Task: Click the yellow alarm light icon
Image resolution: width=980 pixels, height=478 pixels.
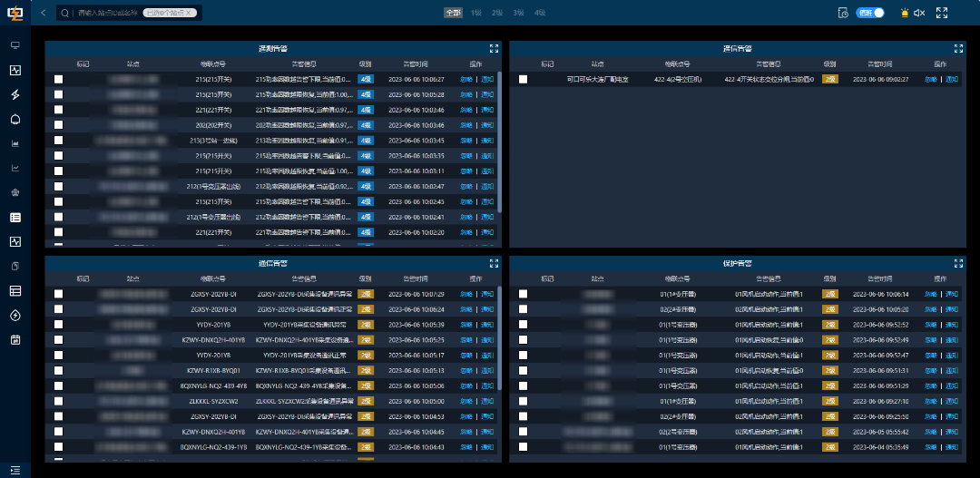Action: coord(903,13)
